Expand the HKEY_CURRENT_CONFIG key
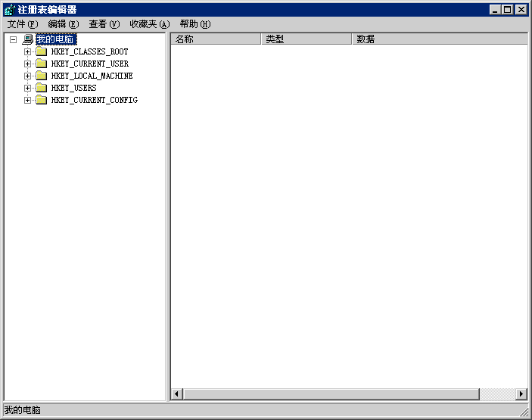This screenshot has width=532, height=420. (x=27, y=100)
